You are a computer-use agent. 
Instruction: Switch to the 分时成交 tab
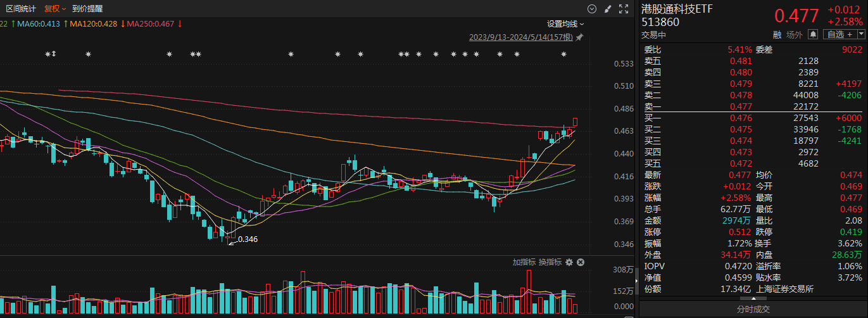(753, 309)
